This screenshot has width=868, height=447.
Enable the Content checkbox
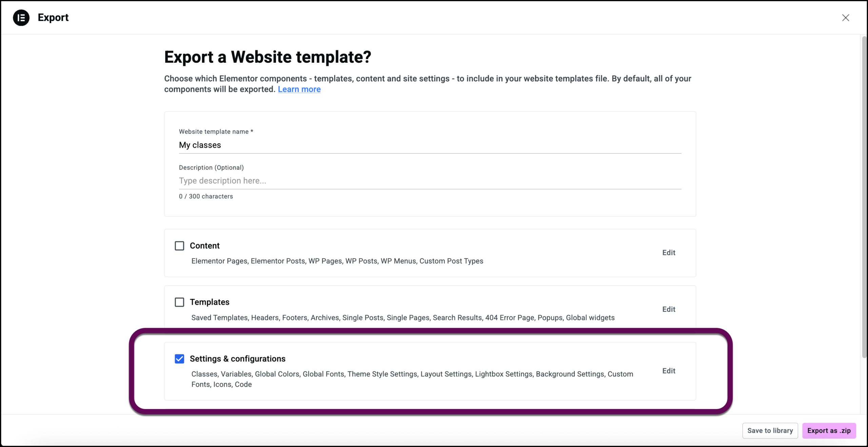click(x=179, y=246)
